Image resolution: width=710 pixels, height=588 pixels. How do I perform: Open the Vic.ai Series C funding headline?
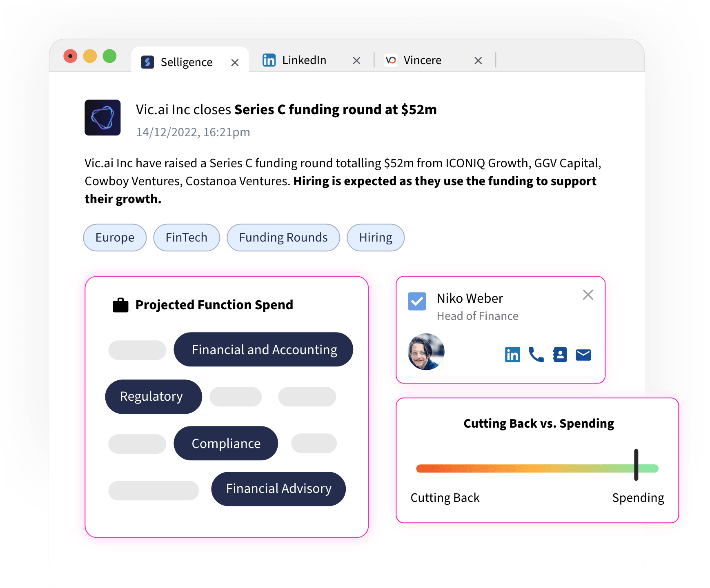[286, 109]
